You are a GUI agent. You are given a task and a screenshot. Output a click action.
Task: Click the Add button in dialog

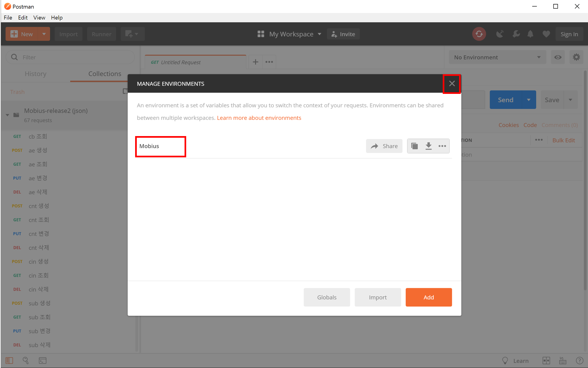(429, 297)
